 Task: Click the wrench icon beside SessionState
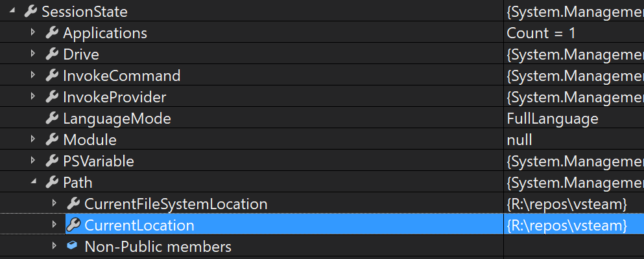[30, 12]
